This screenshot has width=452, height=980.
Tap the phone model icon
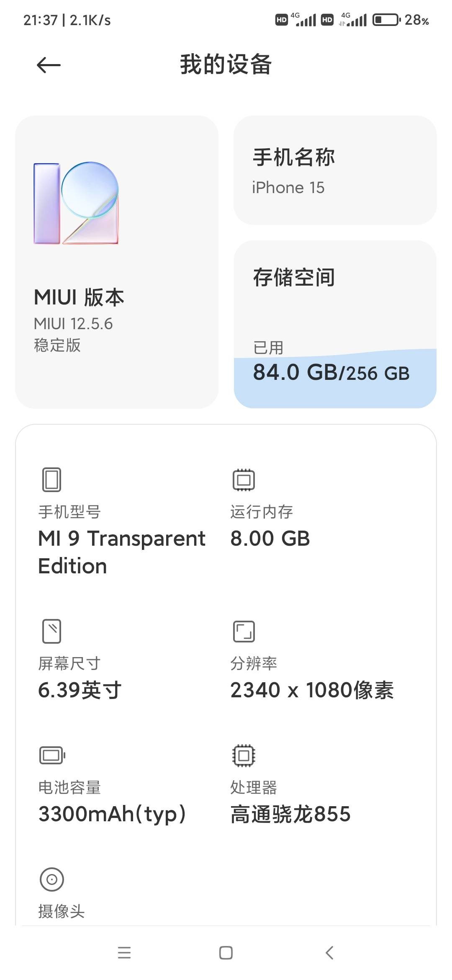(x=51, y=480)
